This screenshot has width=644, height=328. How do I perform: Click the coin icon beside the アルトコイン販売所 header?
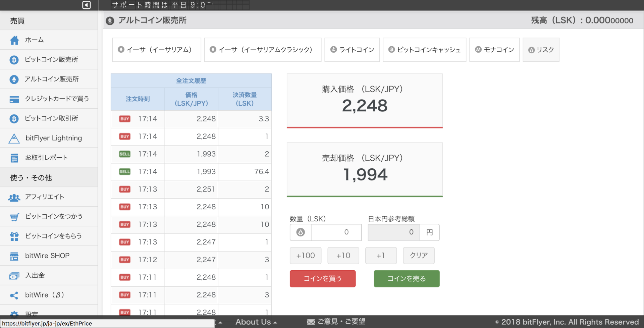(110, 21)
